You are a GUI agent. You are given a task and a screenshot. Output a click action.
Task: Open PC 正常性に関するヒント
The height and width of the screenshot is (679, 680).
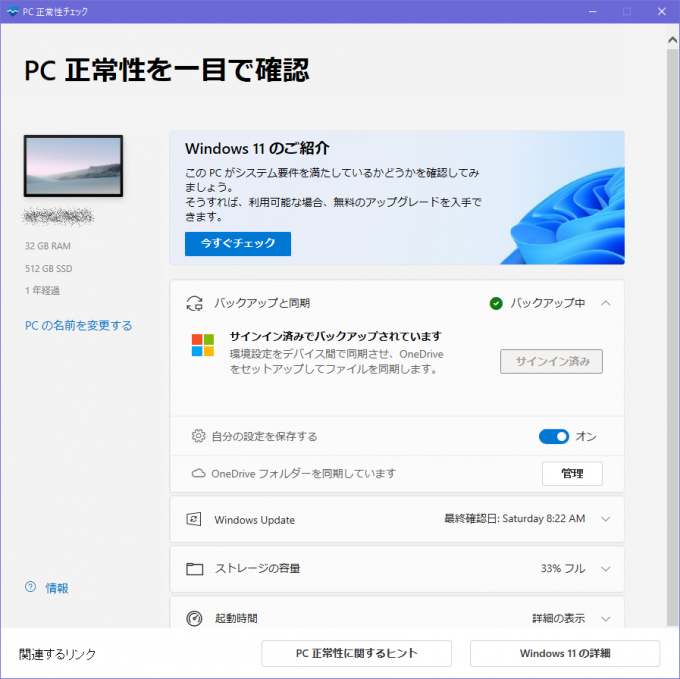tap(356, 653)
